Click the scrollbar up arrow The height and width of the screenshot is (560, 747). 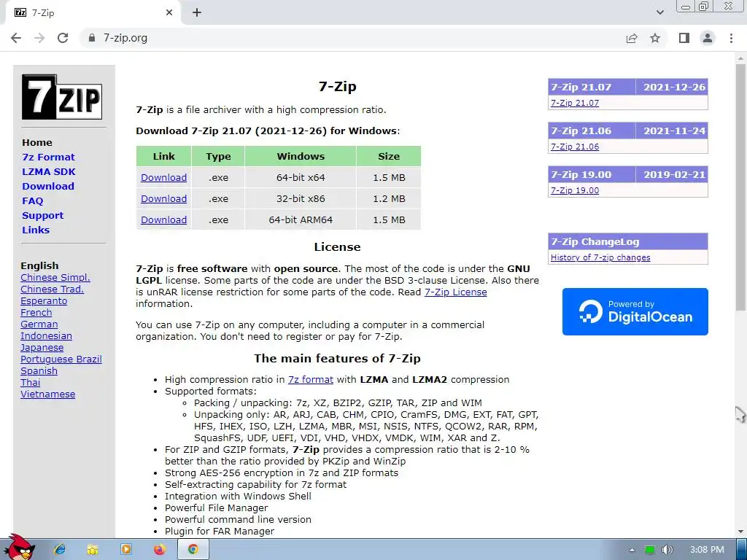coord(741,57)
